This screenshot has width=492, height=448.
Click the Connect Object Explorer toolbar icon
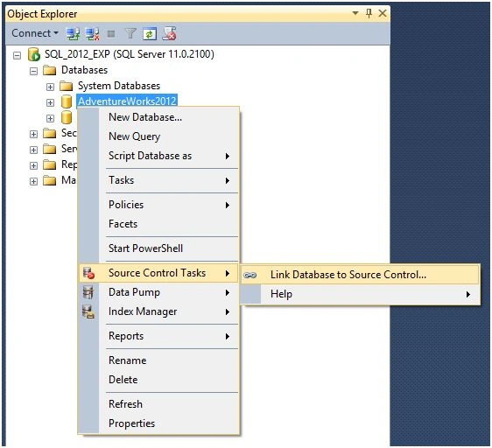(73, 33)
